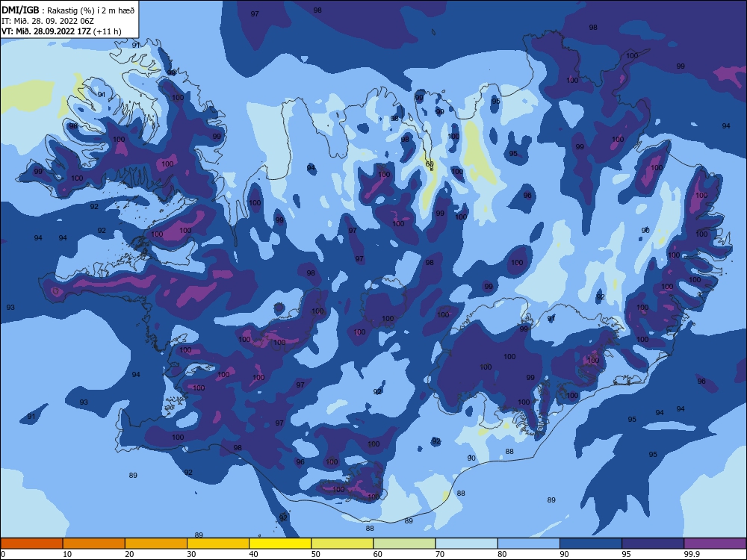Click the bright yellow 40–50 legend swatch
Viewport: 747px width, 560px height.
pyautogui.click(x=280, y=544)
